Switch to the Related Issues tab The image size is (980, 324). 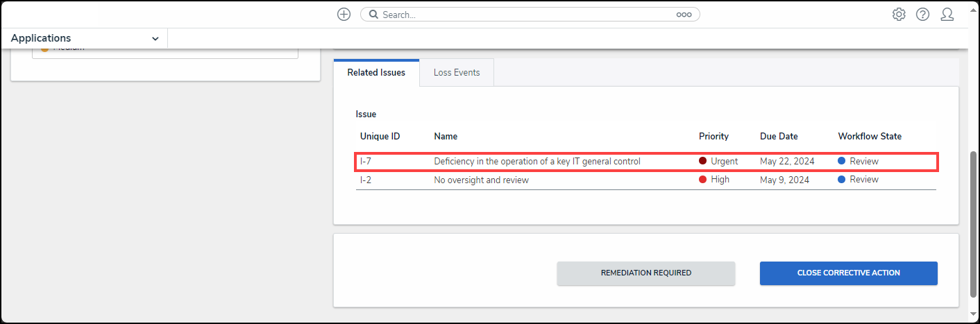coord(376,73)
